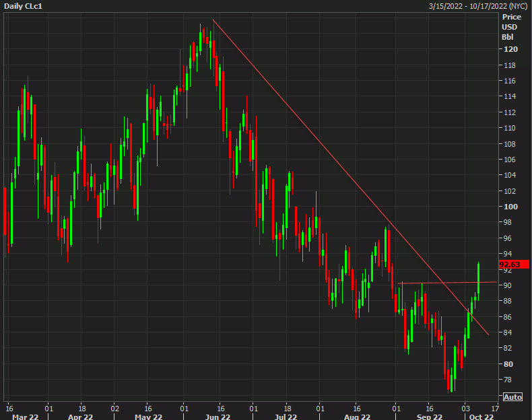Click the 108 price axis label
Screen dimensions: 532x420
(510, 144)
